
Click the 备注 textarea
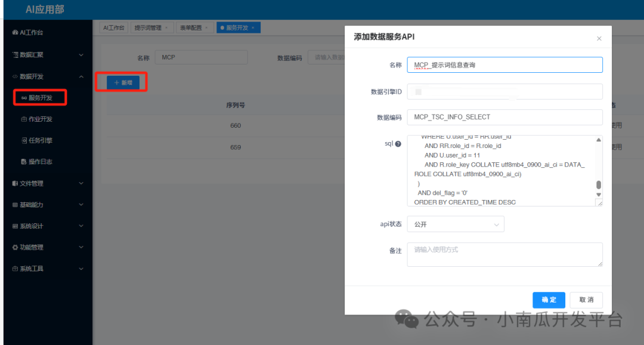(505, 254)
